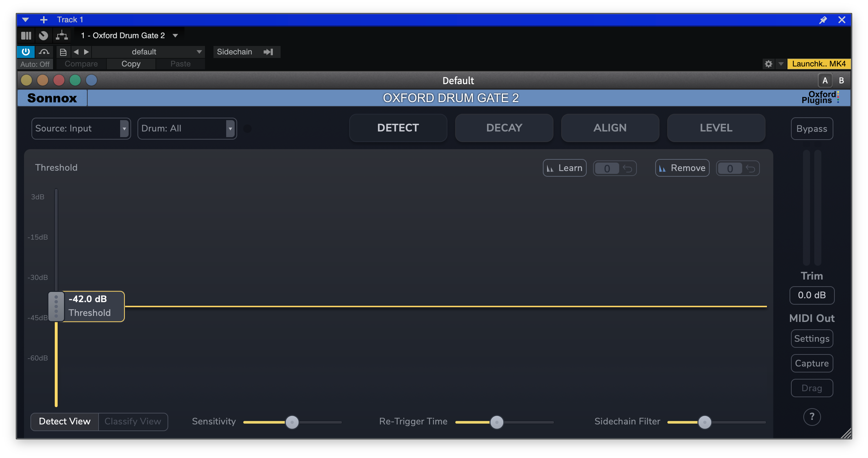Expand the Source: Input dropdown

click(81, 129)
